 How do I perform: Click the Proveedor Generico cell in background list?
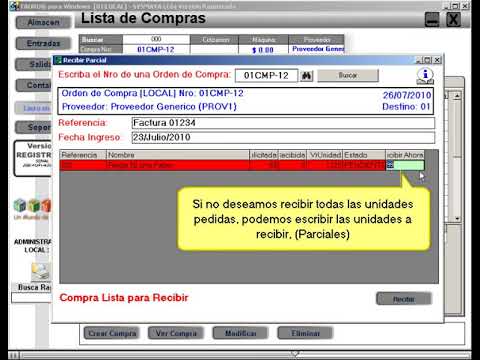317,49
